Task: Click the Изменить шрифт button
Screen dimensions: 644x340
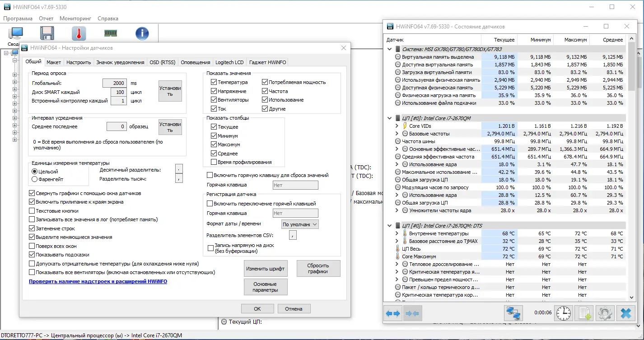Action: coord(266,269)
